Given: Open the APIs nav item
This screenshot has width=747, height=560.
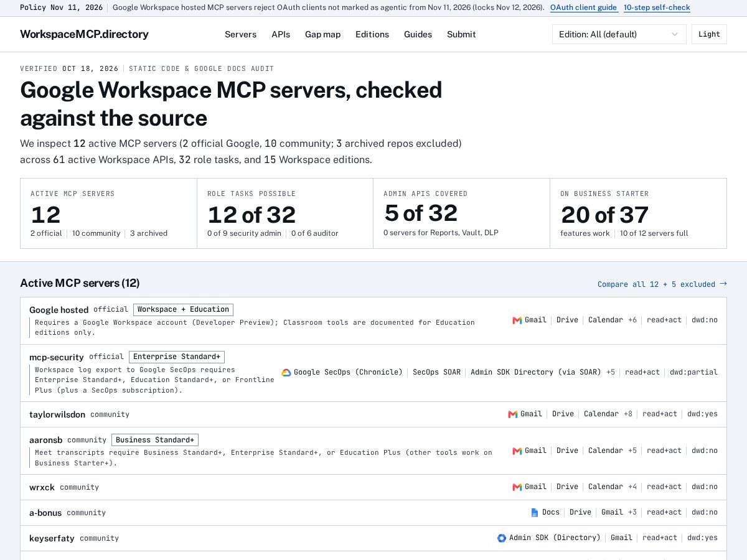Looking at the screenshot, I should click(x=281, y=34).
